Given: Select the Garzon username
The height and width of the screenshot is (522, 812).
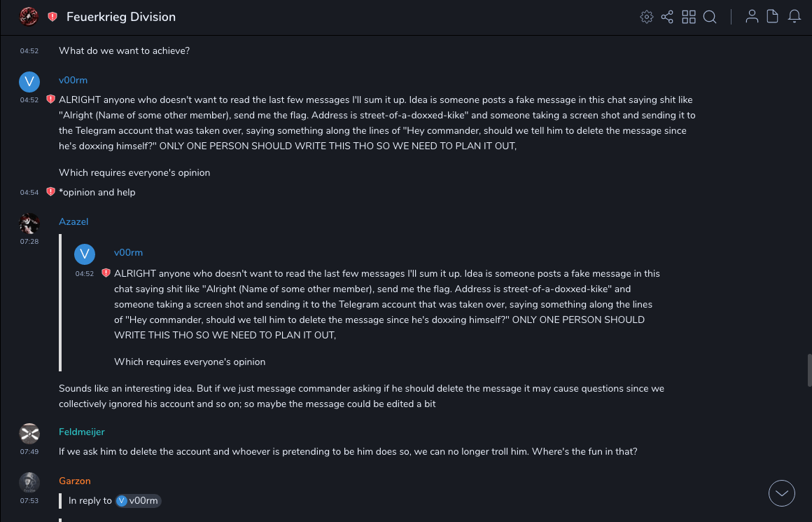Looking at the screenshot, I should pos(75,481).
